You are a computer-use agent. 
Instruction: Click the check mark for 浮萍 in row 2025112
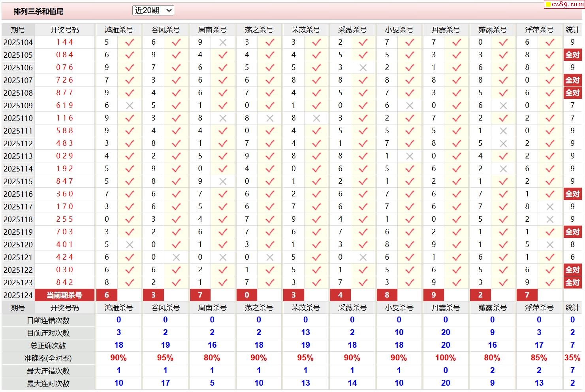tap(550, 143)
